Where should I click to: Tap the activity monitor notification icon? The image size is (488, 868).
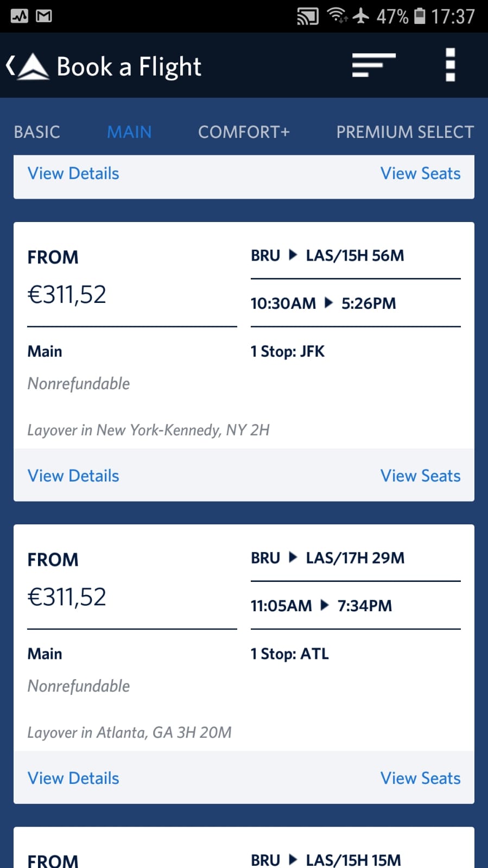(20, 16)
